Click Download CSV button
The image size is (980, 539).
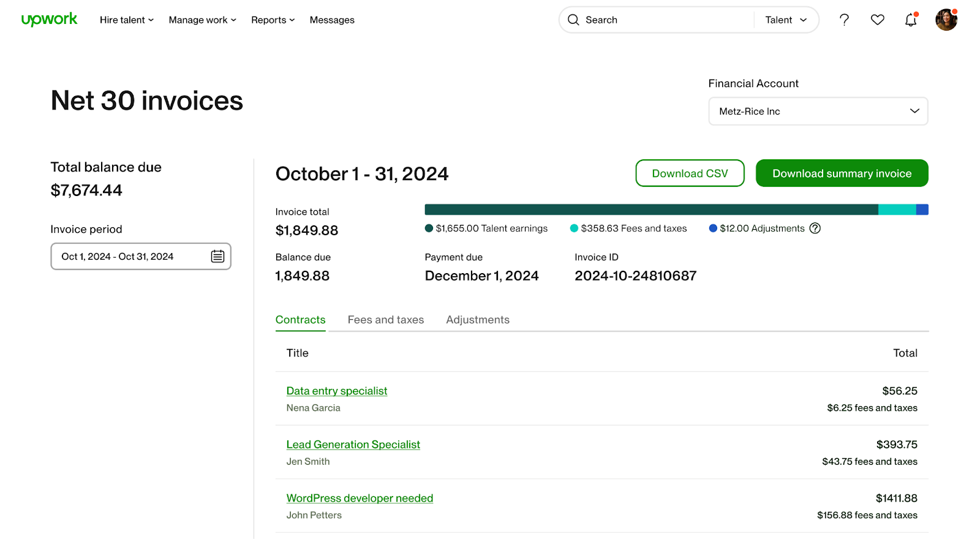690,173
